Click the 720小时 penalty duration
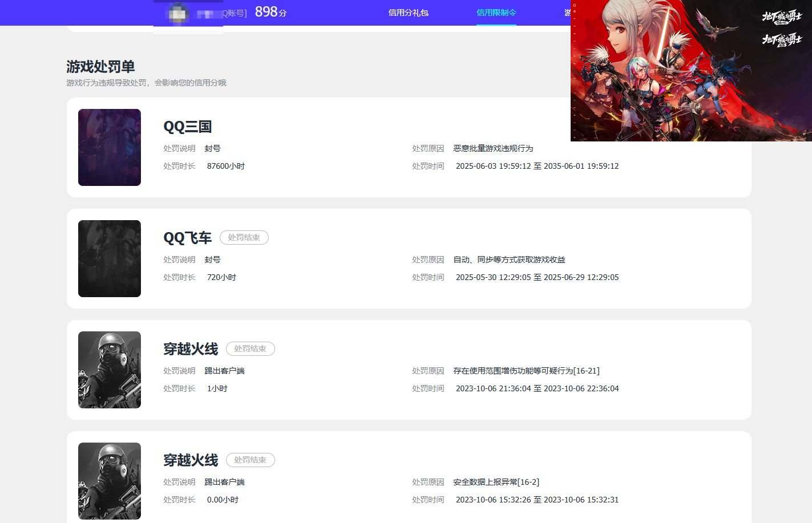Viewport: 812px width, 523px height. tap(221, 277)
